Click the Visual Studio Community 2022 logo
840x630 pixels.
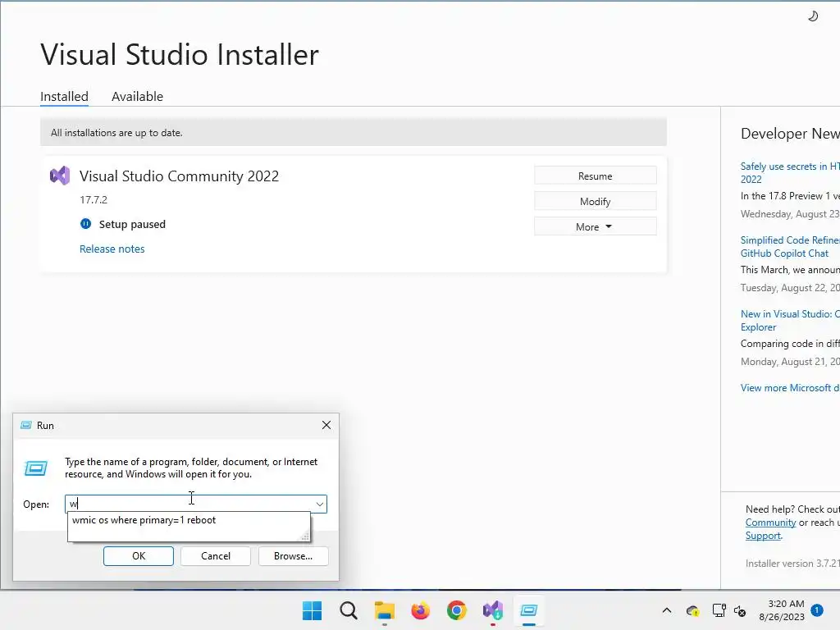click(60, 176)
